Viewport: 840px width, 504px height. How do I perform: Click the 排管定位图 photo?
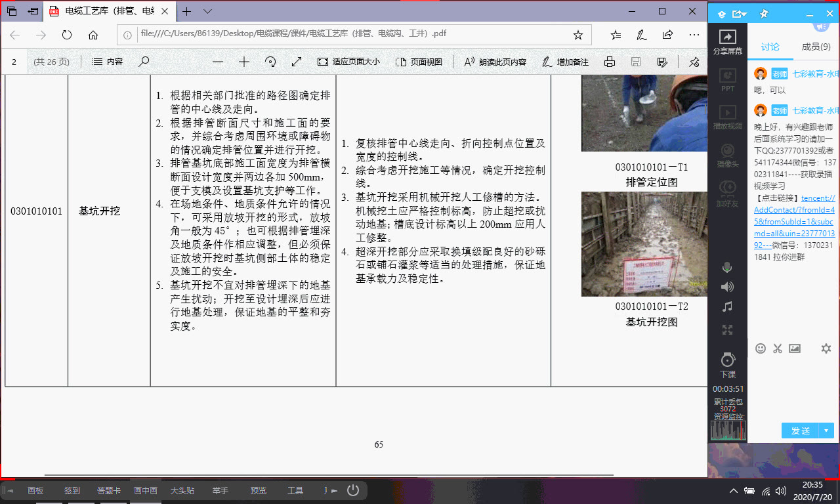(644, 113)
